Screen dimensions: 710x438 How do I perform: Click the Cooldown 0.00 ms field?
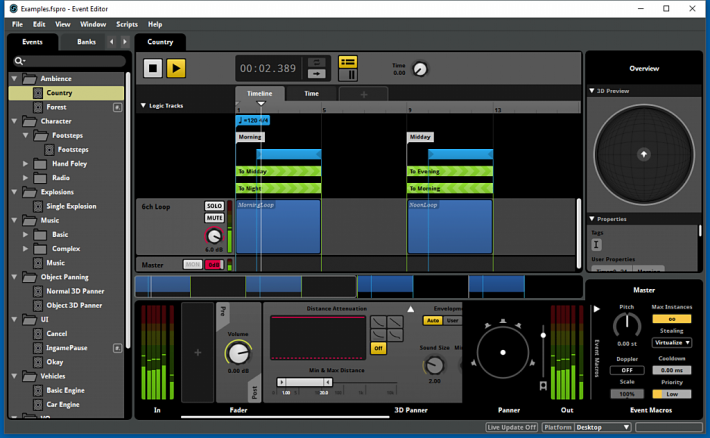(672, 370)
